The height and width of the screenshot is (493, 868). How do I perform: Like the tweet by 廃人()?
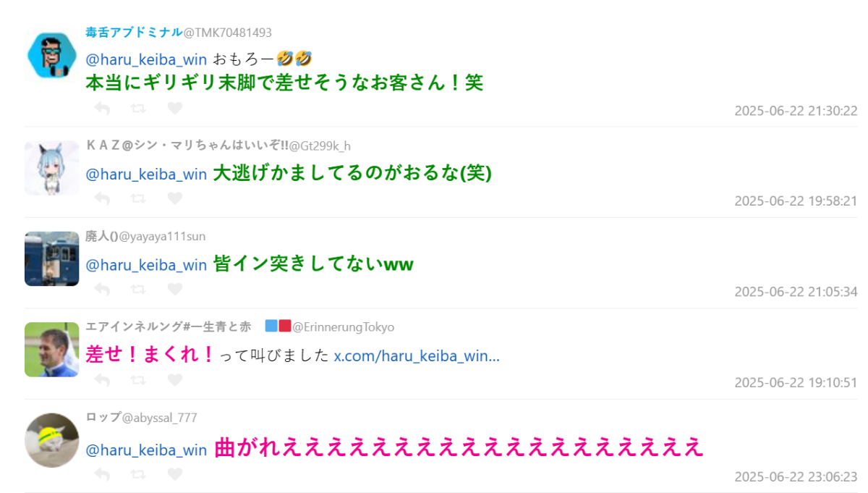tap(174, 289)
